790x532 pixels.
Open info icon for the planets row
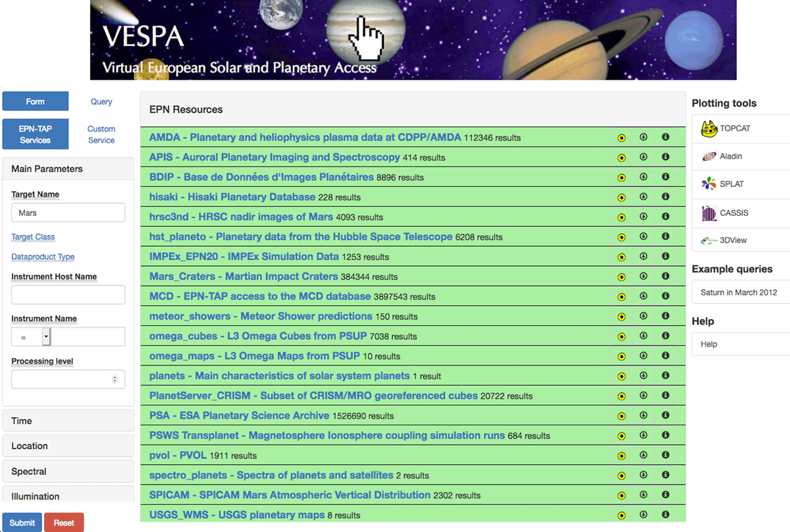(666, 375)
